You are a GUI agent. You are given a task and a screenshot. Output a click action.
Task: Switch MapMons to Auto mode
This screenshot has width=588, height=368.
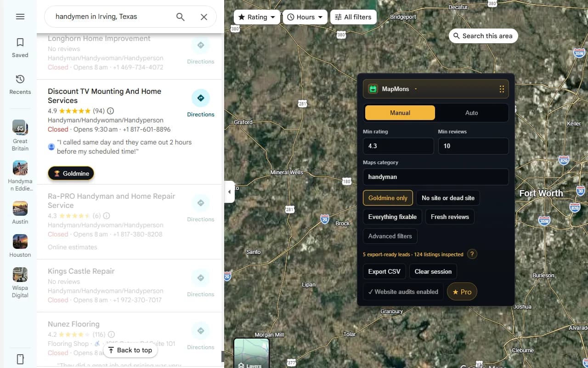tap(471, 113)
